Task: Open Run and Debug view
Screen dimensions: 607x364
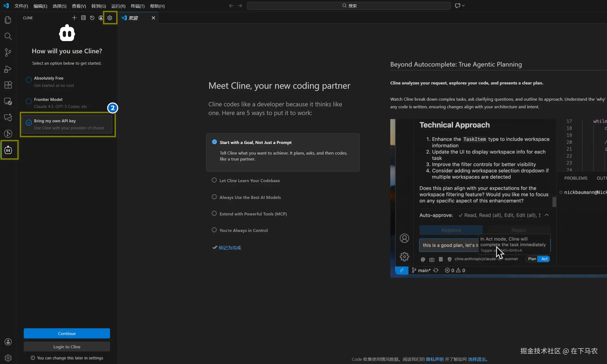Action: pos(8,69)
